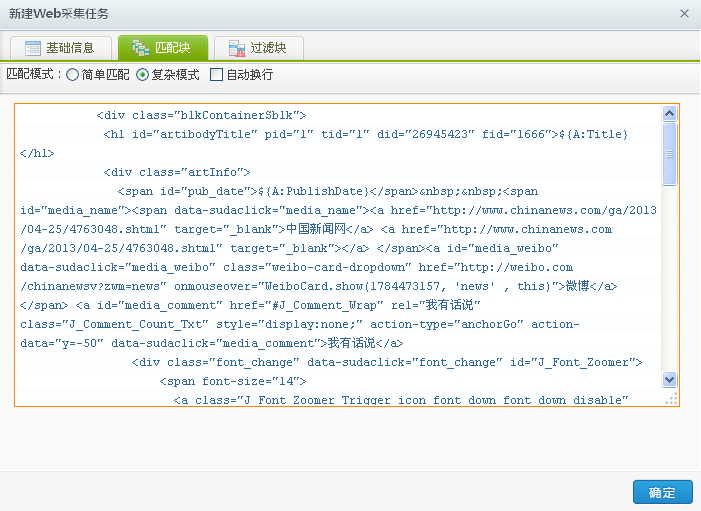Click the chart icon on 过滤块 tab
This screenshot has width=701, height=511.
pyautogui.click(x=235, y=48)
